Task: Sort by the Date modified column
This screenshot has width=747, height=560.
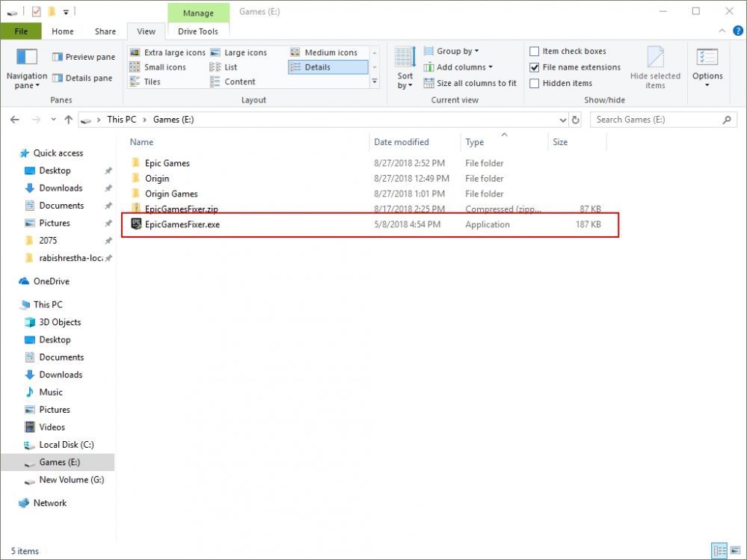Action: [x=415, y=142]
